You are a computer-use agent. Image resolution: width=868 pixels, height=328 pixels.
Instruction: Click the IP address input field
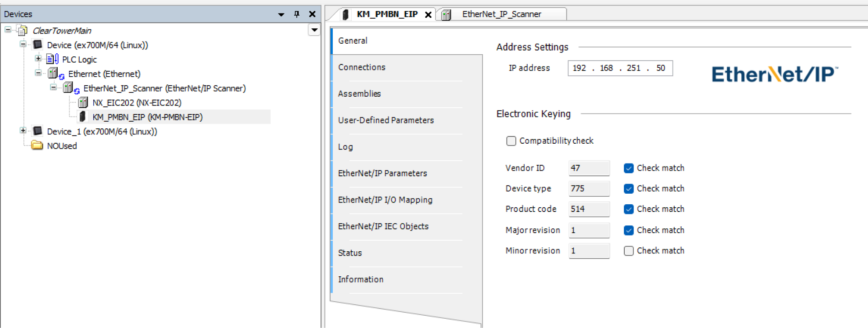point(620,68)
